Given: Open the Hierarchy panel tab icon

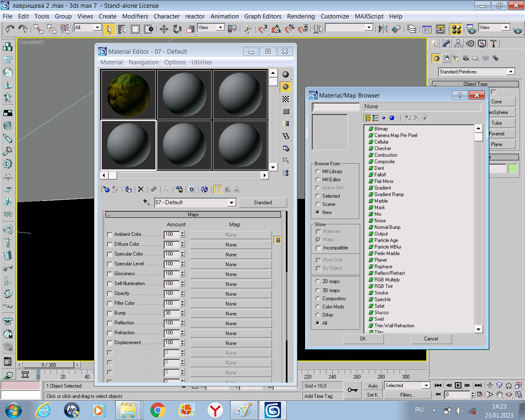Looking at the screenshot, I should point(458,43).
